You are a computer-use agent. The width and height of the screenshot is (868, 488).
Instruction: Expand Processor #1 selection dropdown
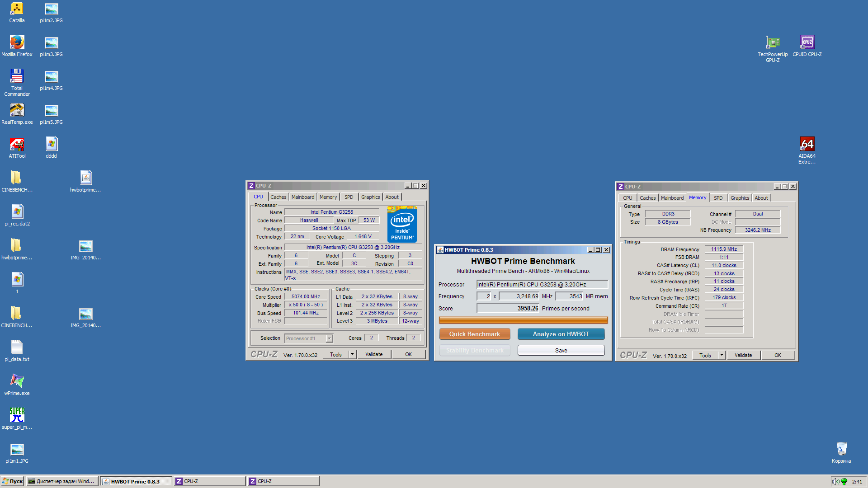(330, 338)
